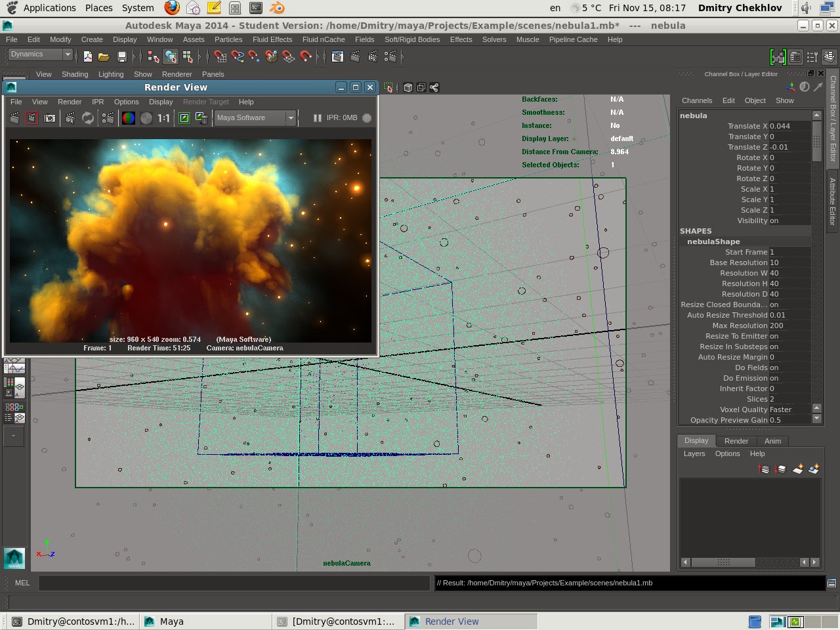The height and width of the screenshot is (630, 840).
Task: Click IPR render icon in Render View toolbar
Action: (x=70, y=118)
